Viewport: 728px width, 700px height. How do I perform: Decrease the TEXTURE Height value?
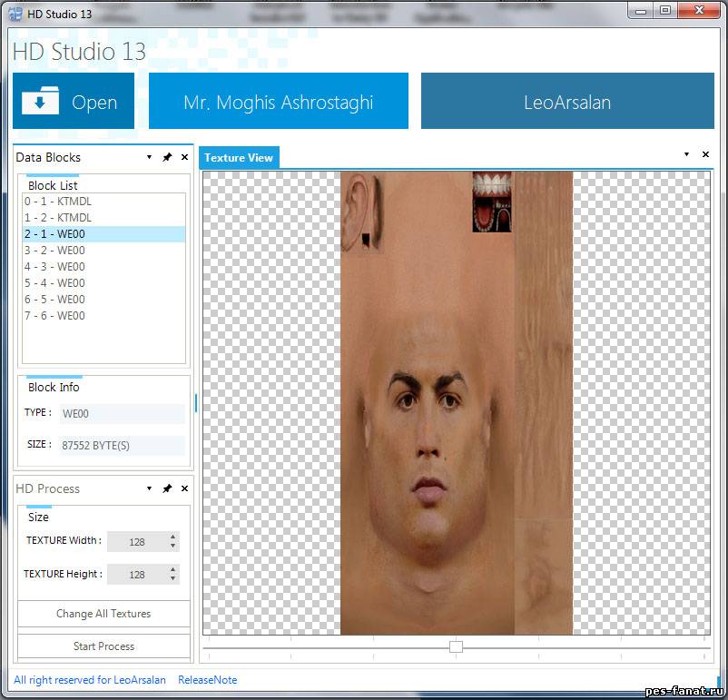pyautogui.click(x=173, y=578)
